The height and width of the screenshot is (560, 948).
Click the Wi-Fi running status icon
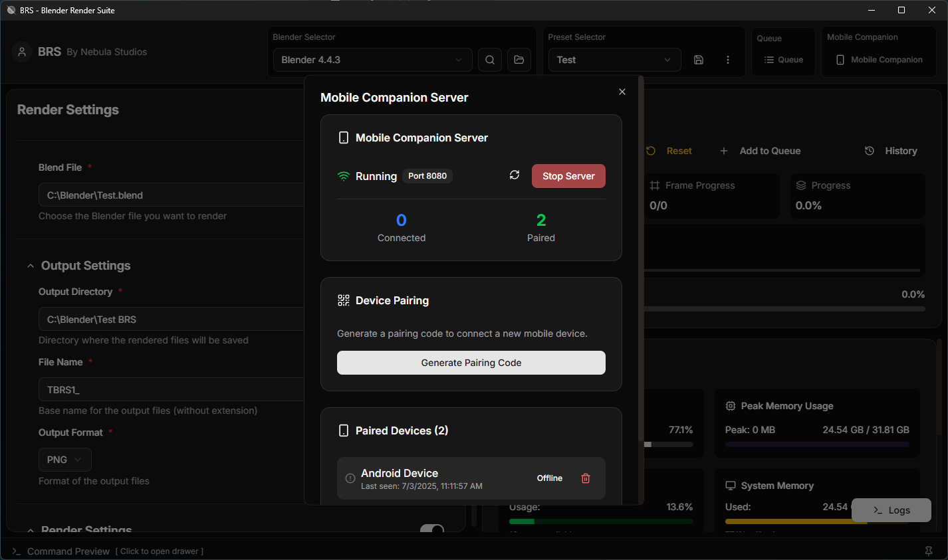pyautogui.click(x=344, y=176)
